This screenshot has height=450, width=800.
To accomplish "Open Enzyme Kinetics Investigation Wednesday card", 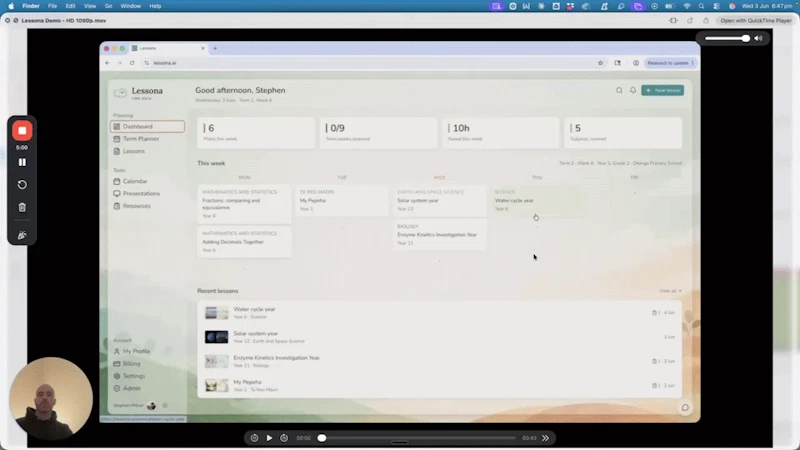I will 439,234.
